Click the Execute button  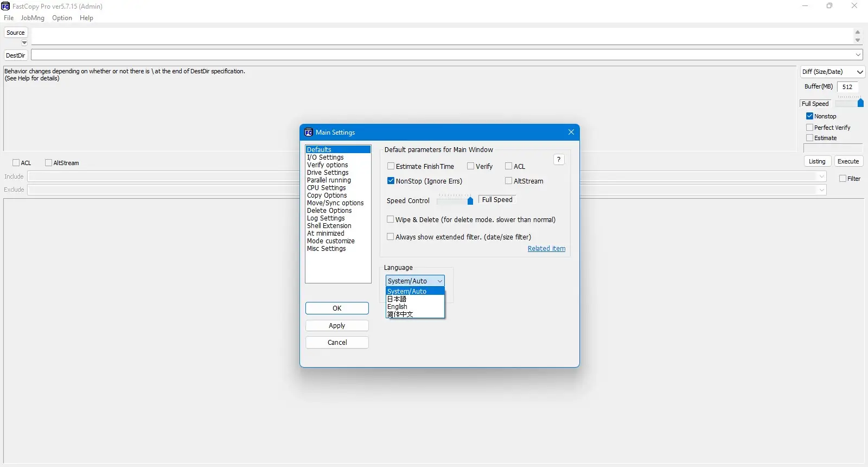(x=848, y=161)
